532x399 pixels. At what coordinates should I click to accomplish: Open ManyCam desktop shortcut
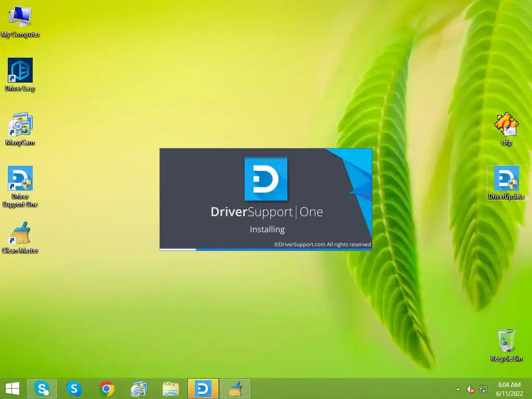[20, 129]
